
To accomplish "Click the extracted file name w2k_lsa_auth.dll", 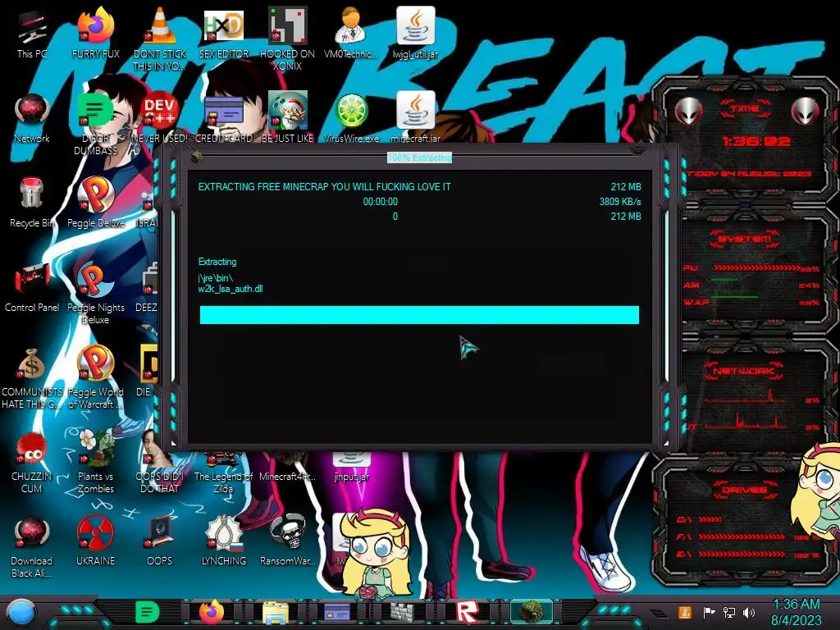I will point(231,289).
